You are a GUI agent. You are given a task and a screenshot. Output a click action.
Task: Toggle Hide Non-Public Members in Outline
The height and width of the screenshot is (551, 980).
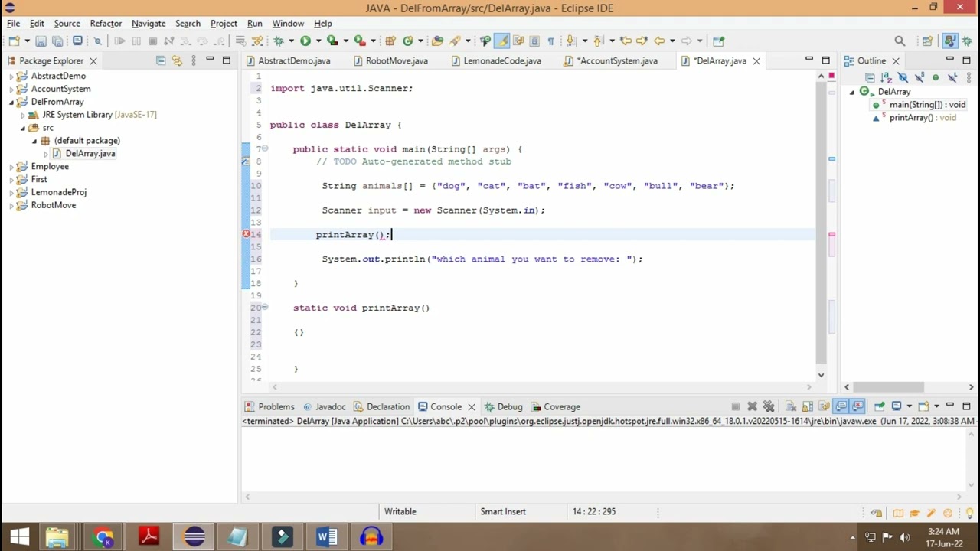(936, 77)
